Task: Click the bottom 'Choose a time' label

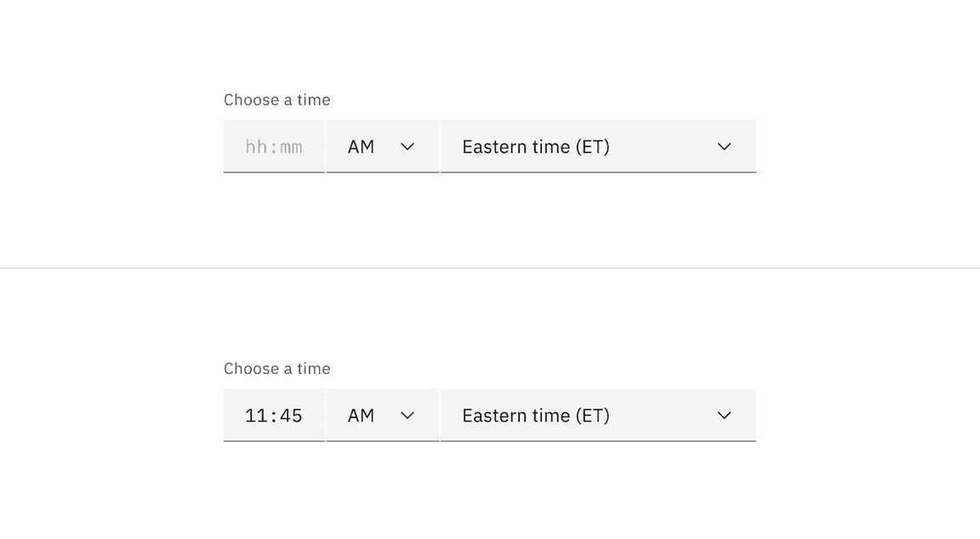Action: 276,368
